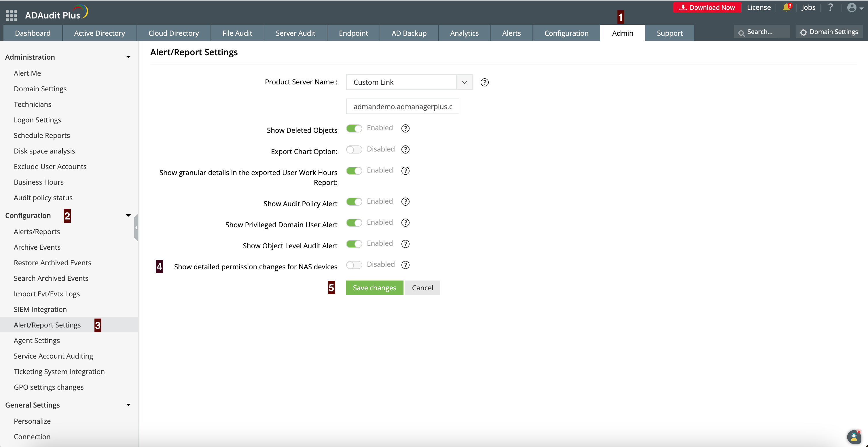Enable the Export Chart Option toggle
Viewport: 868px width, 447px height.
[354, 149]
